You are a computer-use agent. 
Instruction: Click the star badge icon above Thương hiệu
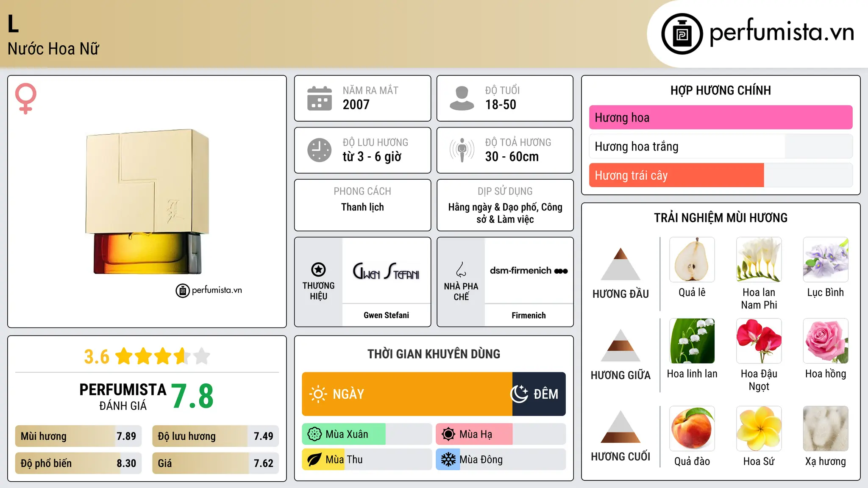coord(318,269)
